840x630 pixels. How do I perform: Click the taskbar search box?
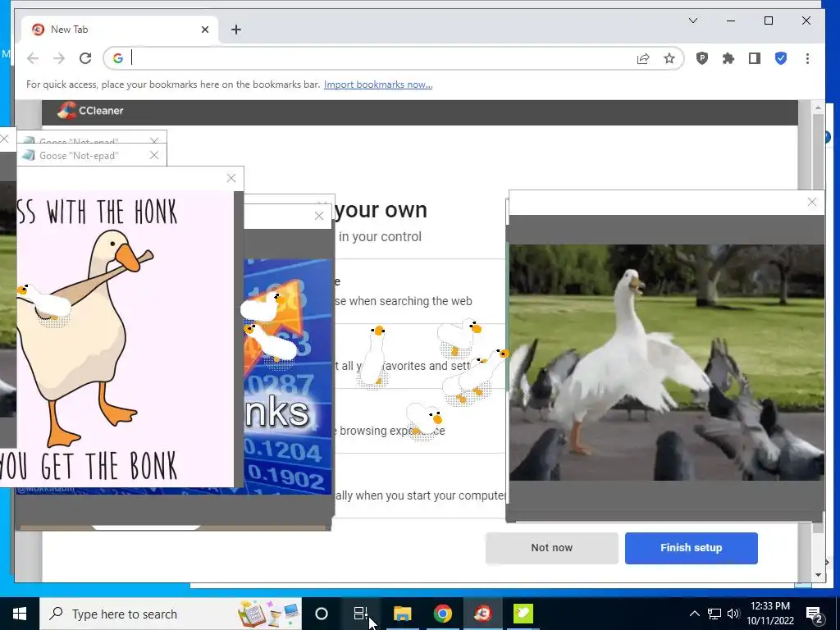coord(171,614)
